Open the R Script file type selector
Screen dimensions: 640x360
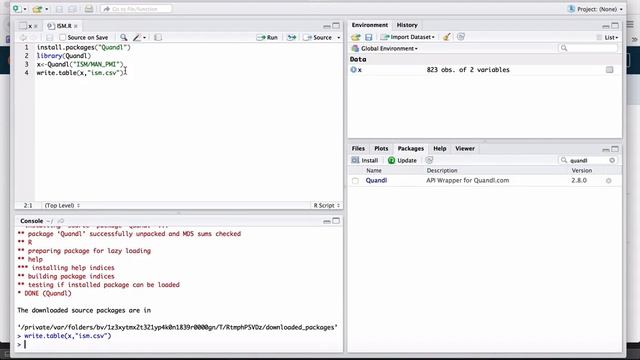(327, 205)
